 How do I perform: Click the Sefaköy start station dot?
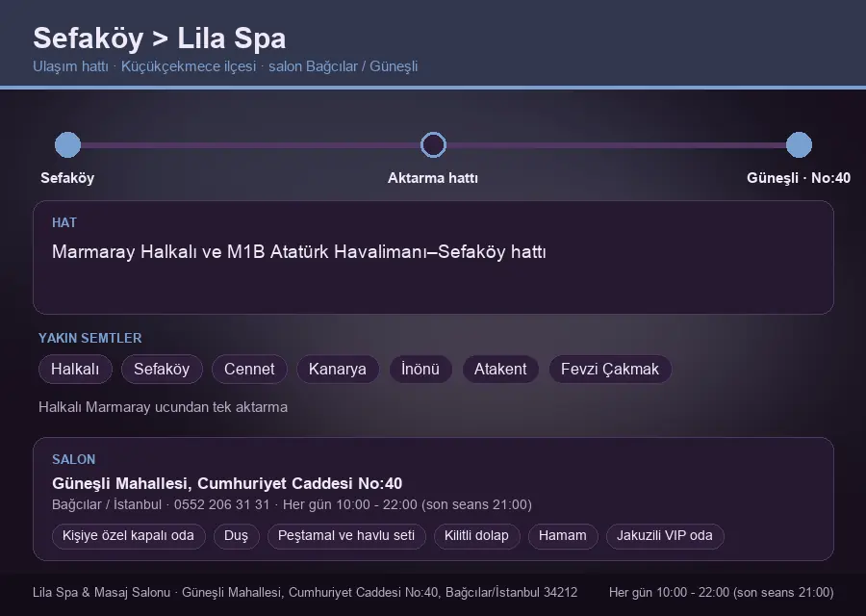pyautogui.click(x=68, y=144)
